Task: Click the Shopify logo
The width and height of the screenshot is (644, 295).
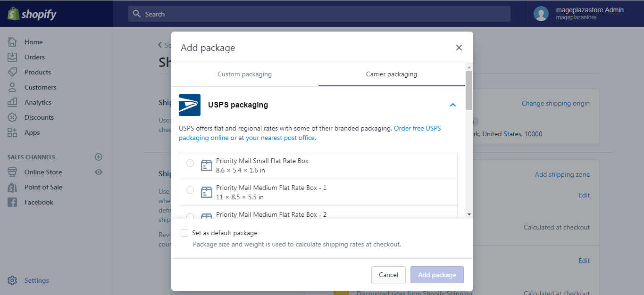Action: (x=32, y=14)
